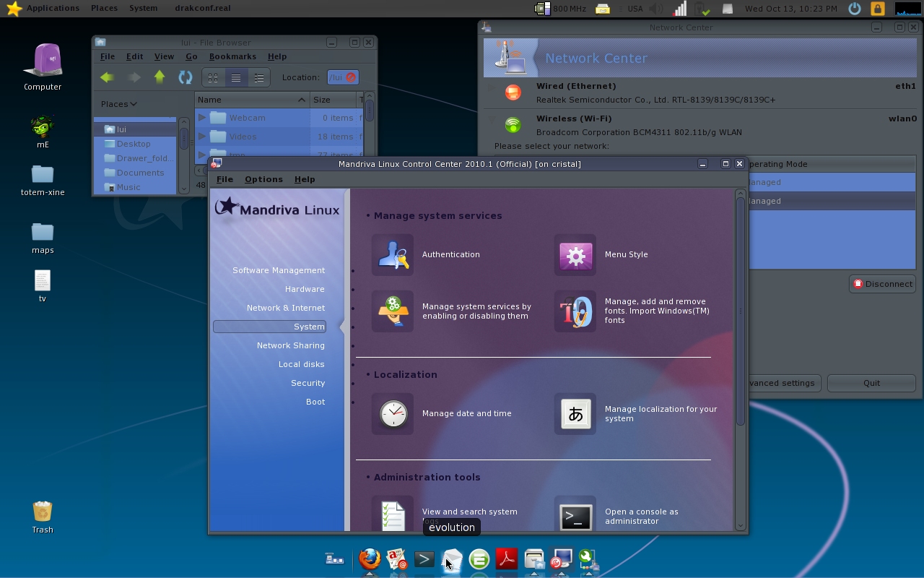Image resolution: width=924 pixels, height=578 pixels.
Task: Select the Network & Internet category
Action: point(286,308)
